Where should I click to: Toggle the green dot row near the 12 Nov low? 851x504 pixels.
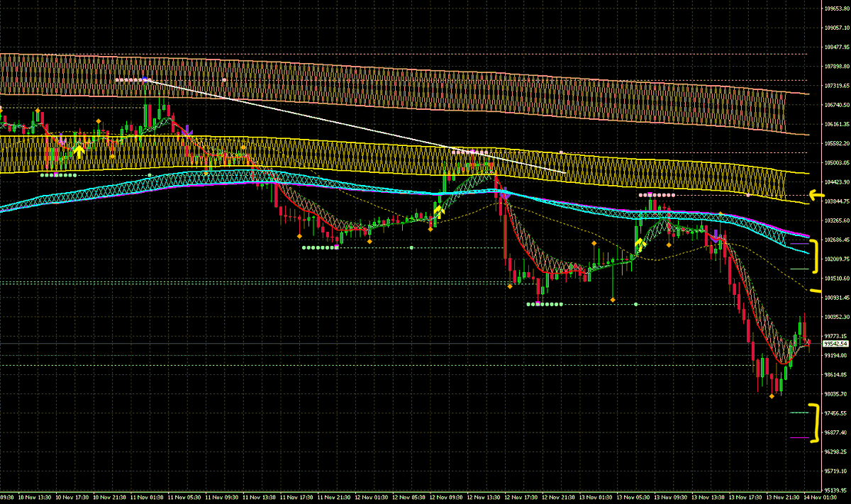coord(543,303)
